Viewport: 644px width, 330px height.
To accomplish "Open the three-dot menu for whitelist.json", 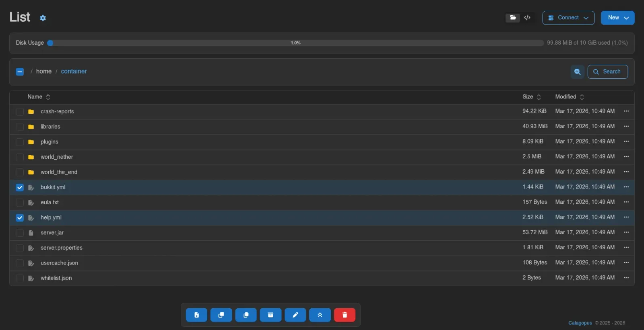I will (626, 278).
